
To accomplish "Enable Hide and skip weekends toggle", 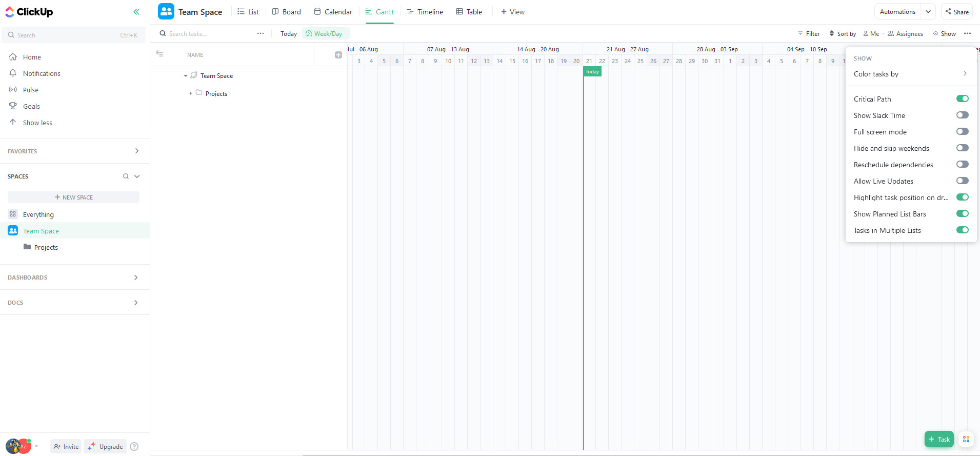I will click(962, 148).
